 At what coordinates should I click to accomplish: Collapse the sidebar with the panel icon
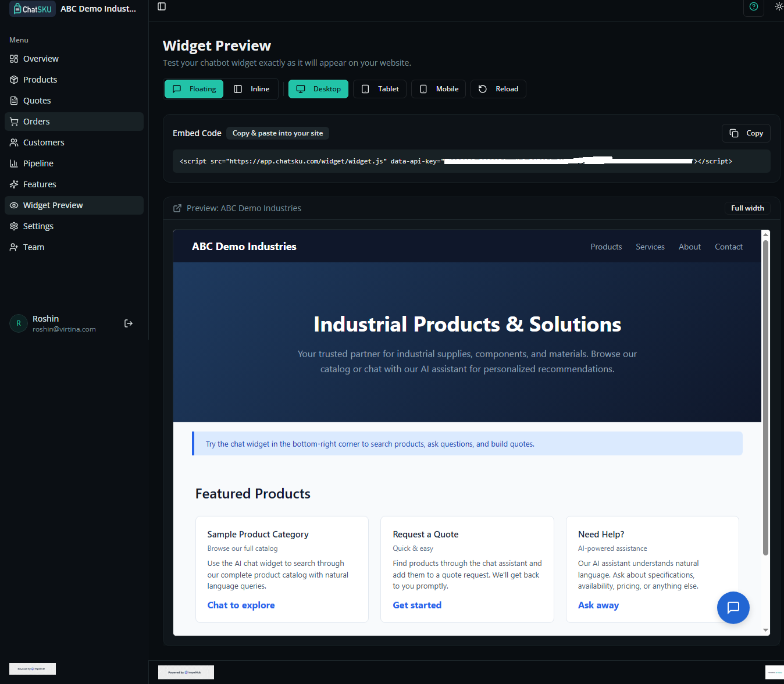(161, 6)
